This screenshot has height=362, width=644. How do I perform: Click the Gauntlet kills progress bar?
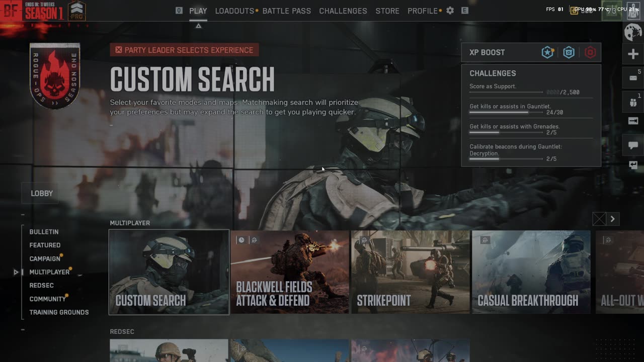506,113
